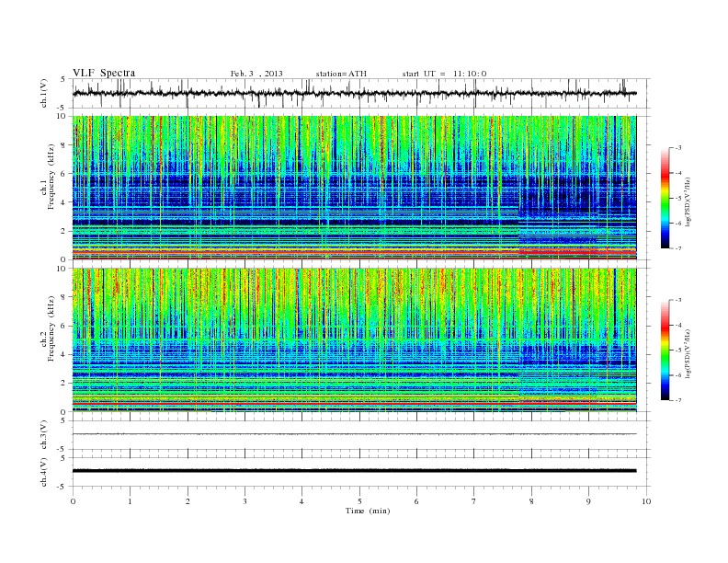This screenshot has height=563, width=728.
Task: Click the "ch.3(V)" axis label
Action: (44, 435)
